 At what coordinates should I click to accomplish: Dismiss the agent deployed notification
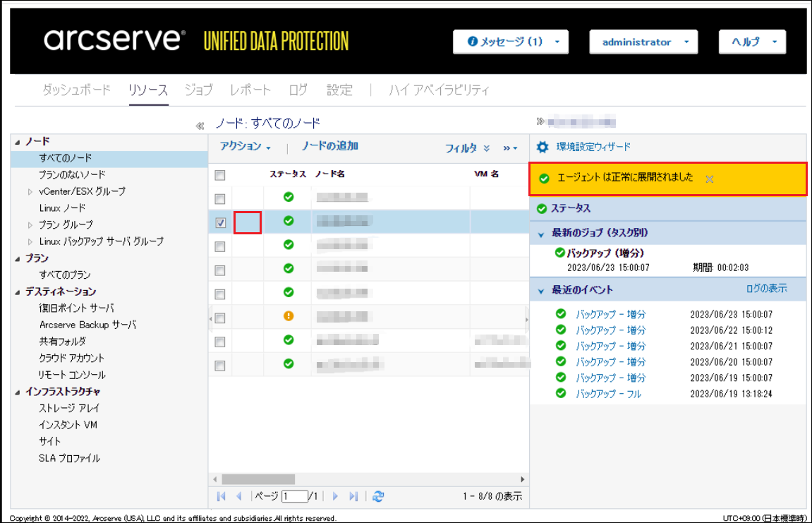coord(710,179)
